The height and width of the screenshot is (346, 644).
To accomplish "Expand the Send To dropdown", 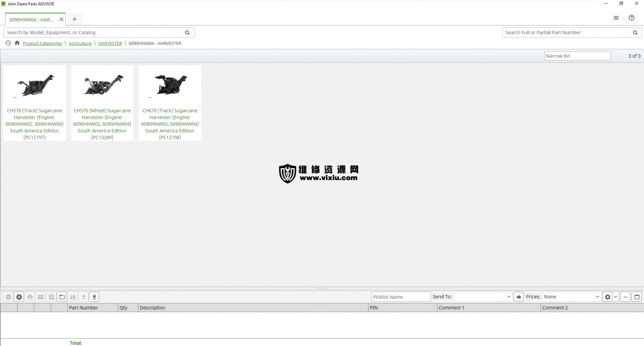I will 509,297.
